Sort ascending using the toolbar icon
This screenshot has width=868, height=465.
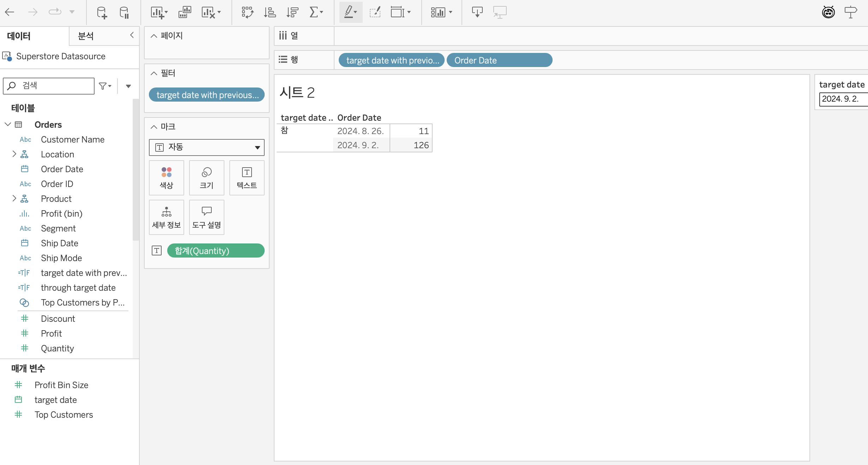coord(270,13)
